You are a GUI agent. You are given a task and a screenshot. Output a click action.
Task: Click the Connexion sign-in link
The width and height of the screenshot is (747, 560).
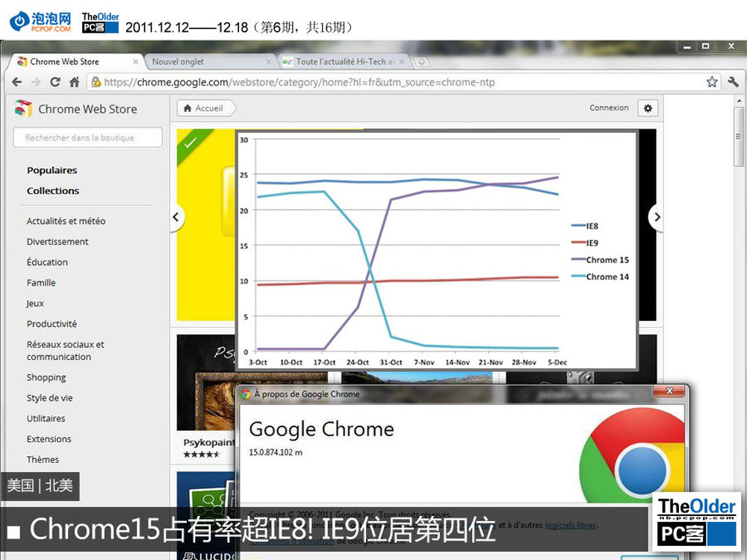609,108
